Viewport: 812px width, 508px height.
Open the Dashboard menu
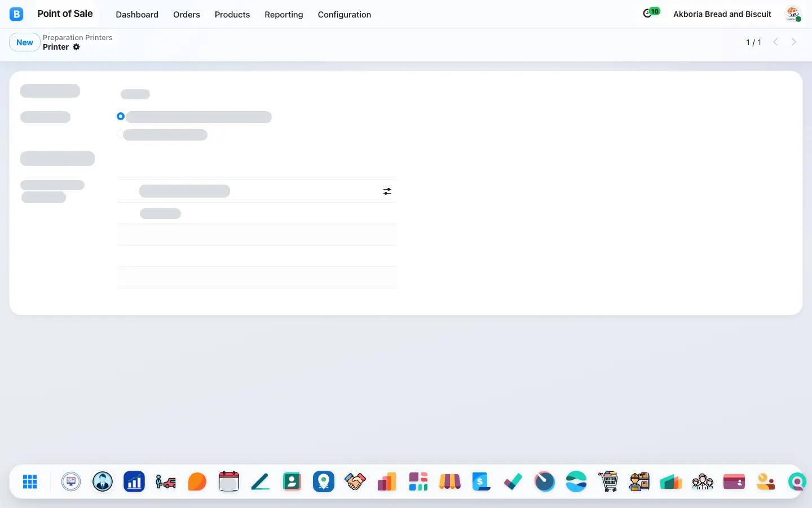(137, 15)
